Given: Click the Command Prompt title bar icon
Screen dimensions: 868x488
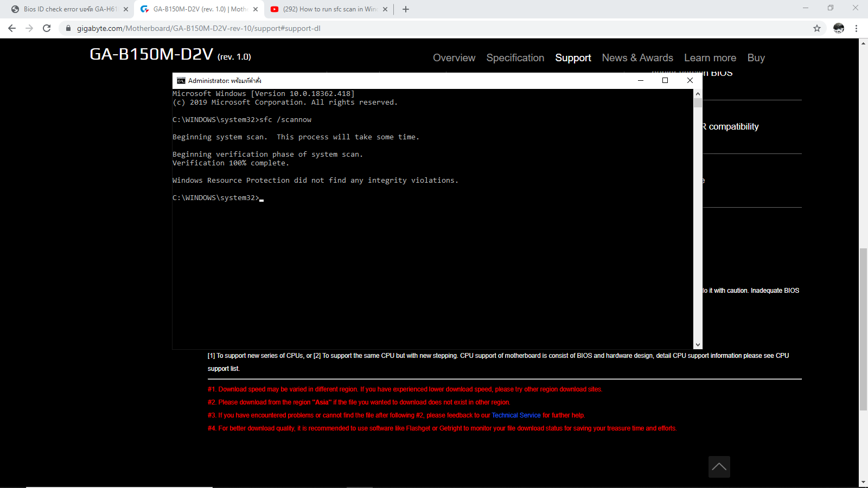Looking at the screenshot, I should 181,81.
